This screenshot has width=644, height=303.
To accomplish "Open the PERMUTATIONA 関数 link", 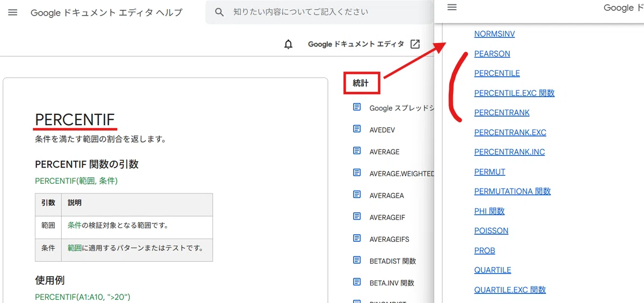I will click(x=512, y=191).
